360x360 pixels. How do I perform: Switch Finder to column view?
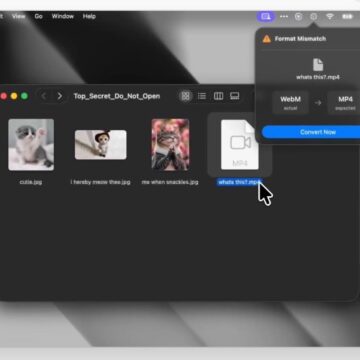coord(218,96)
